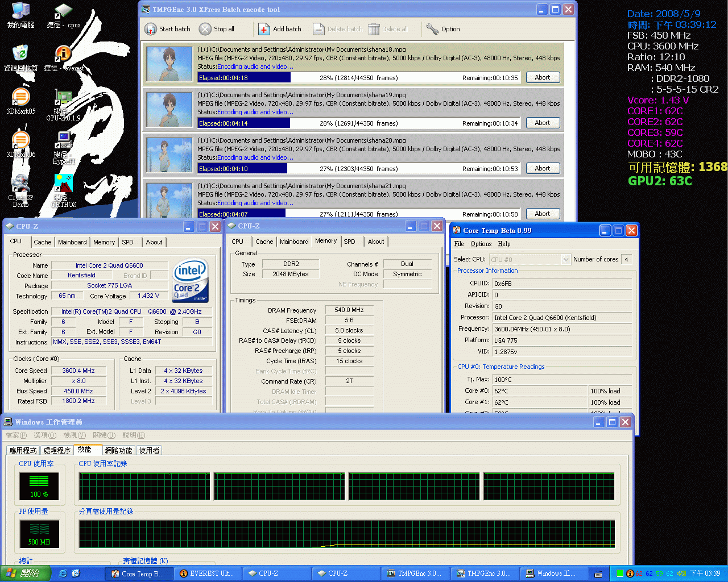Click Number of cores field in Core Temp
Viewport: 728px width, 582px height.
coord(627,260)
